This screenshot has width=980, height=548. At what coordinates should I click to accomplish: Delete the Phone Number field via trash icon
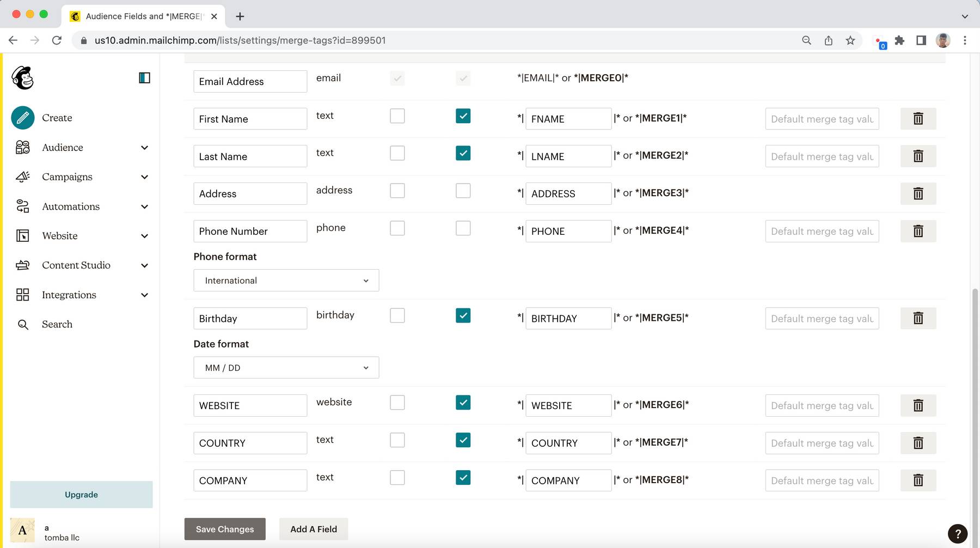918,231
